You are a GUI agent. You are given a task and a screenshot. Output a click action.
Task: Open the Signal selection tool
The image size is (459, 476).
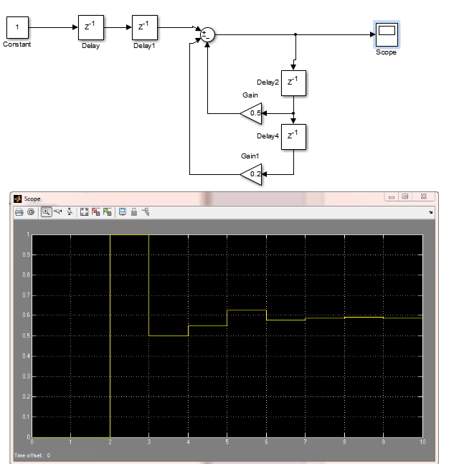tap(146, 212)
